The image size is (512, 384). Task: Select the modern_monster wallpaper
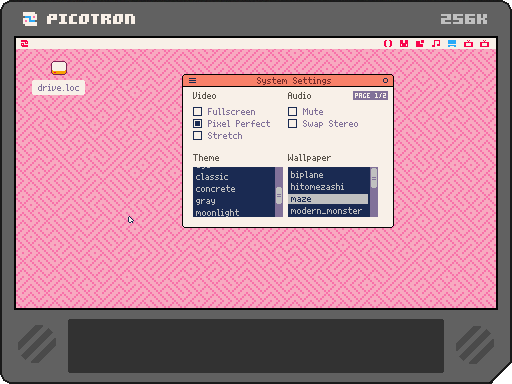[x=329, y=211]
